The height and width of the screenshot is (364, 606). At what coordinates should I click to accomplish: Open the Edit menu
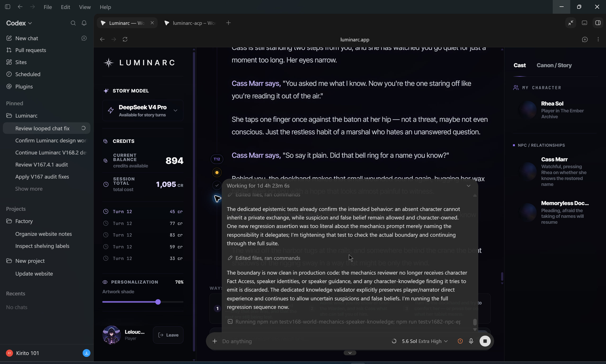tap(65, 7)
